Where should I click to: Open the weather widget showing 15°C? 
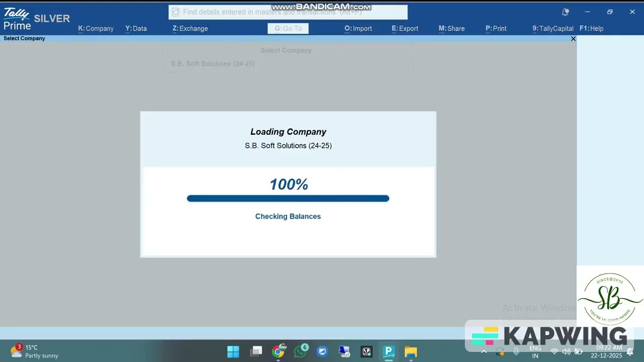click(x=34, y=351)
